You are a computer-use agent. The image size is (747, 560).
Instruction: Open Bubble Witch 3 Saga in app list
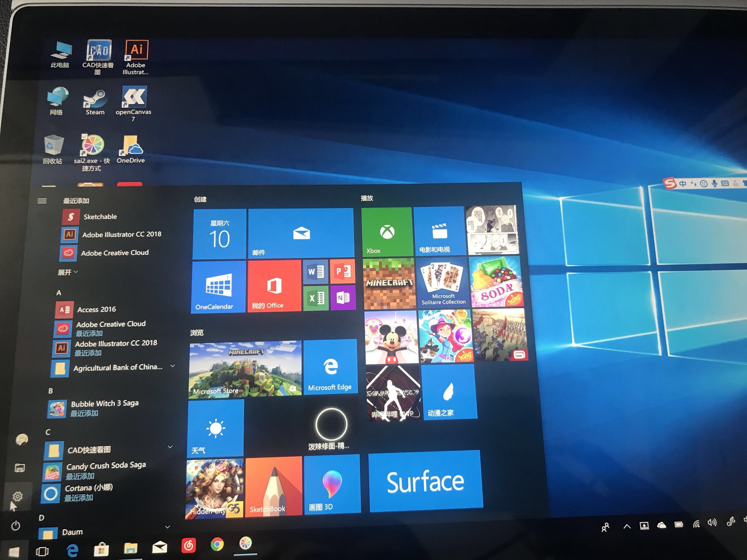tap(93, 408)
